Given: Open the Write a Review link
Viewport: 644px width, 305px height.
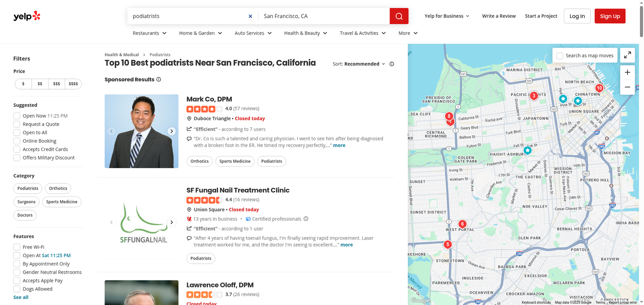Looking at the screenshot, I should (x=499, y=16).
